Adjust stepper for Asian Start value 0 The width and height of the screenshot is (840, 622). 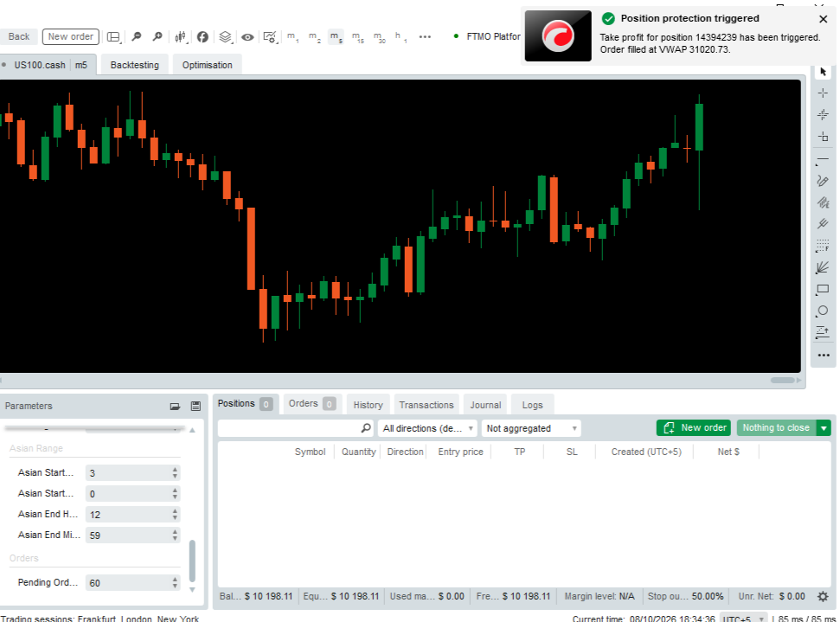click(x=175, y=493)
